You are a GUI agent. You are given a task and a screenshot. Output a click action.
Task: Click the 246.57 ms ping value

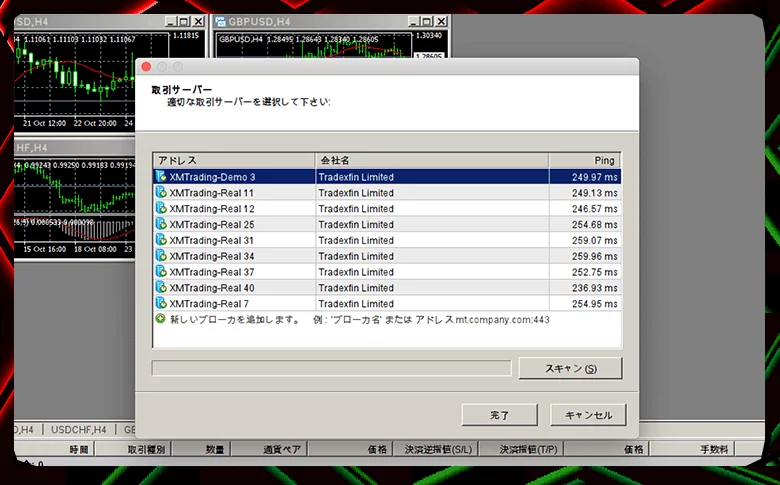click(594, 209)
